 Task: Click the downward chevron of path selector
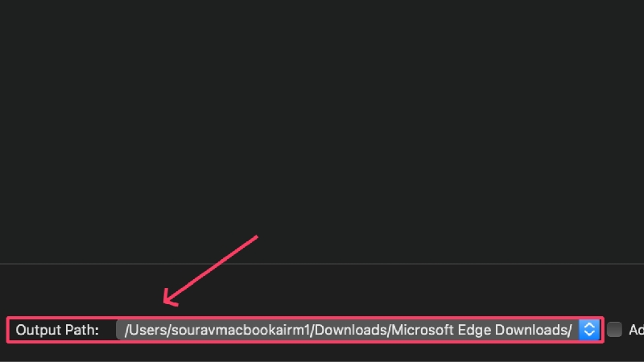tap(589, 334)
